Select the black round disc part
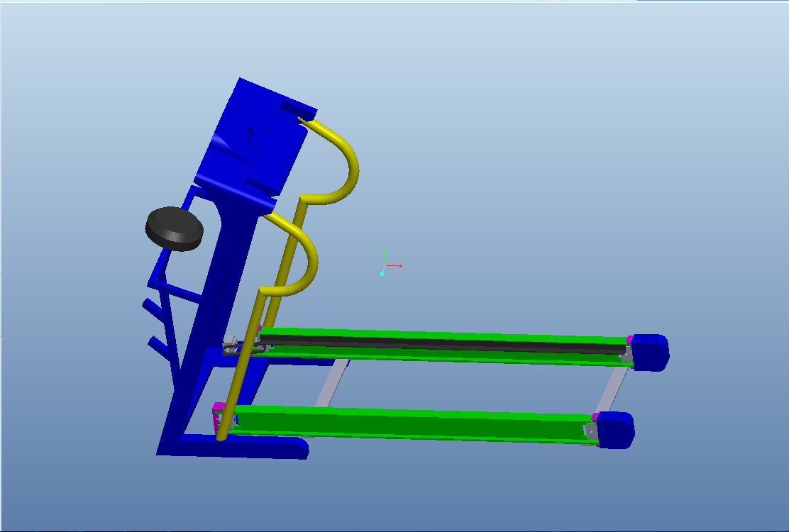Screen dimensions: 789x532 pyautogui.click(x=174, y=229)
